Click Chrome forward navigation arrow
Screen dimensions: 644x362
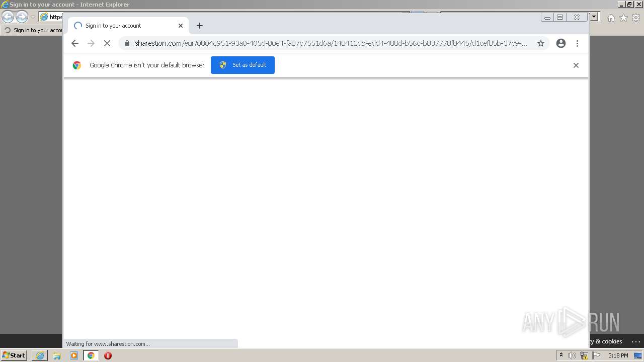91,43
